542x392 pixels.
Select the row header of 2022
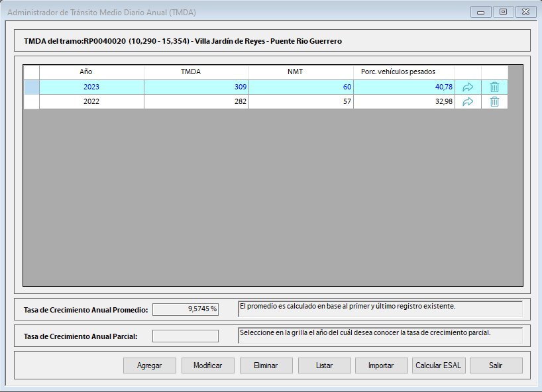point(31,101)
